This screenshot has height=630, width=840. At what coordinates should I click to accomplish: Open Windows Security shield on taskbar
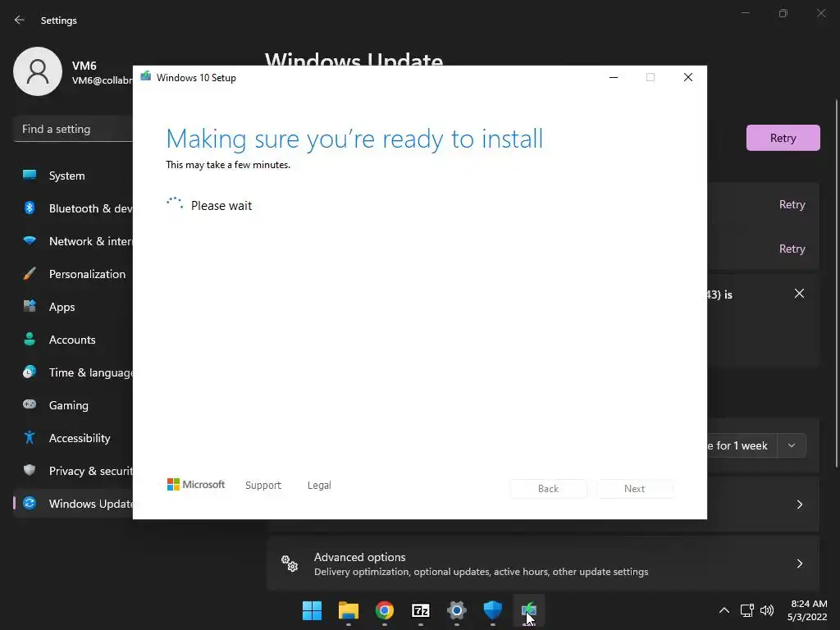tap(493, 610)
